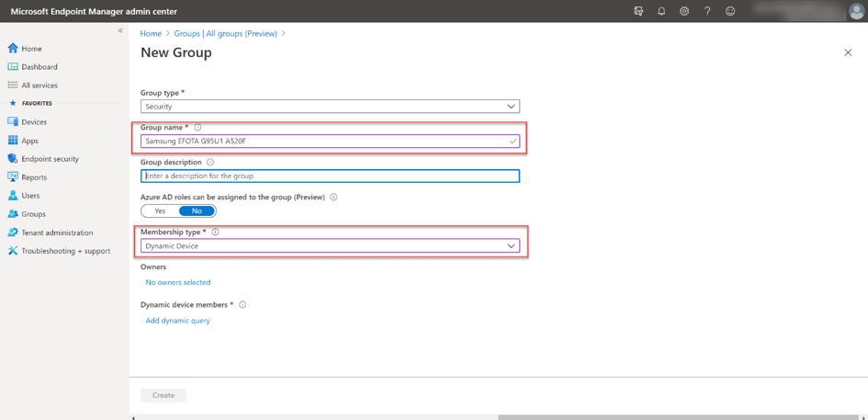Click the Group name input field
Image resolution: width=868 pixels, height=420 pixels.
click(330, 142)
